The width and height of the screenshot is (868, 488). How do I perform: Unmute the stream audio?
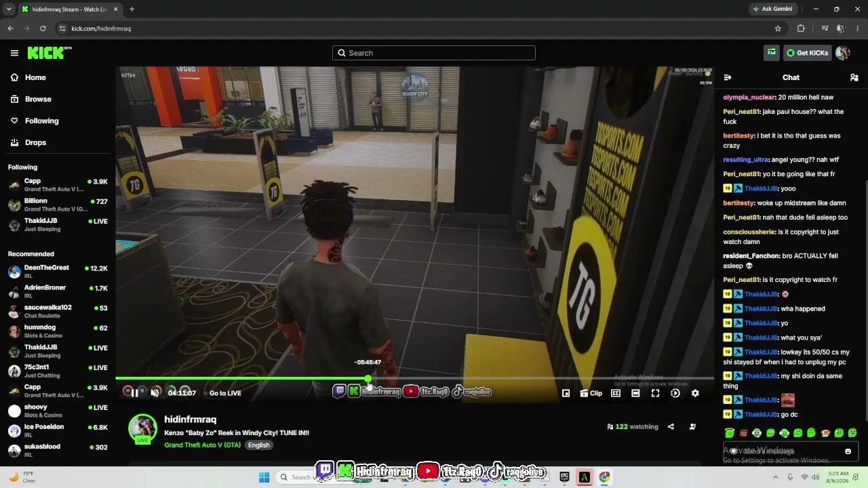155,393
